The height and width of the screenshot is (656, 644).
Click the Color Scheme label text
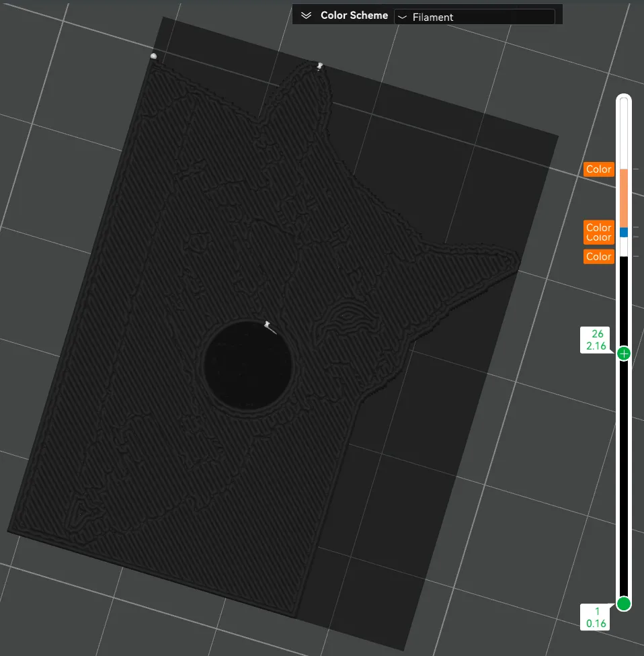click(354, 15)
